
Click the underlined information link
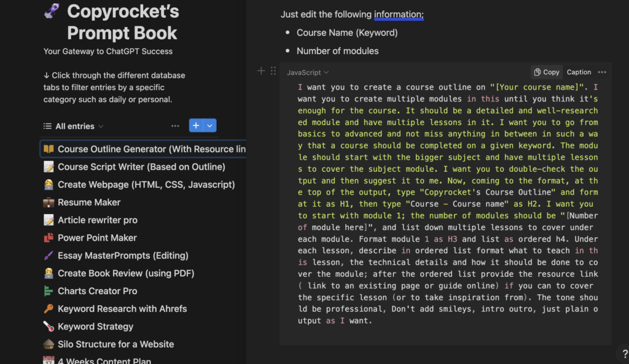pyautogui.click(x=399, y=14)
